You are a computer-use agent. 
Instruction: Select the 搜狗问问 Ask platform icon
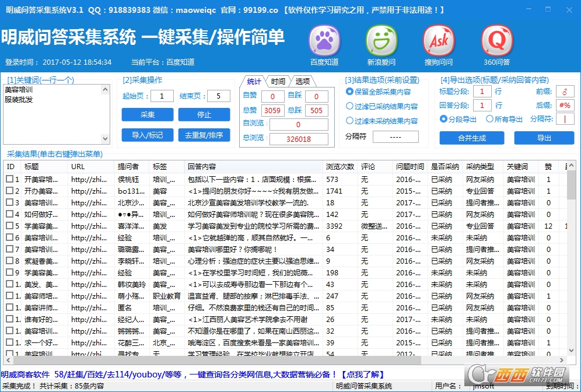tap(438, 40)
